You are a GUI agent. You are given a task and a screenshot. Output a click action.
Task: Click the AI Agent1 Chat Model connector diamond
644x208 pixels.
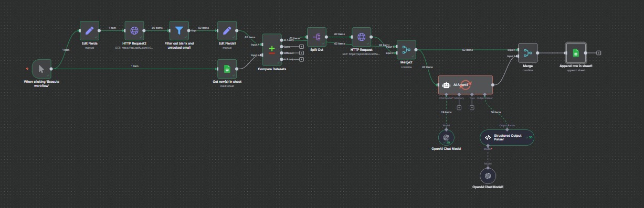point(446,94)
